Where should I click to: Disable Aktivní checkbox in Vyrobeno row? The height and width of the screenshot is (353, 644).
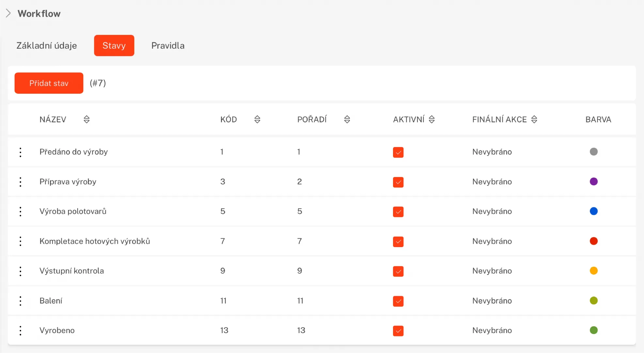click(x=398, y=331)
